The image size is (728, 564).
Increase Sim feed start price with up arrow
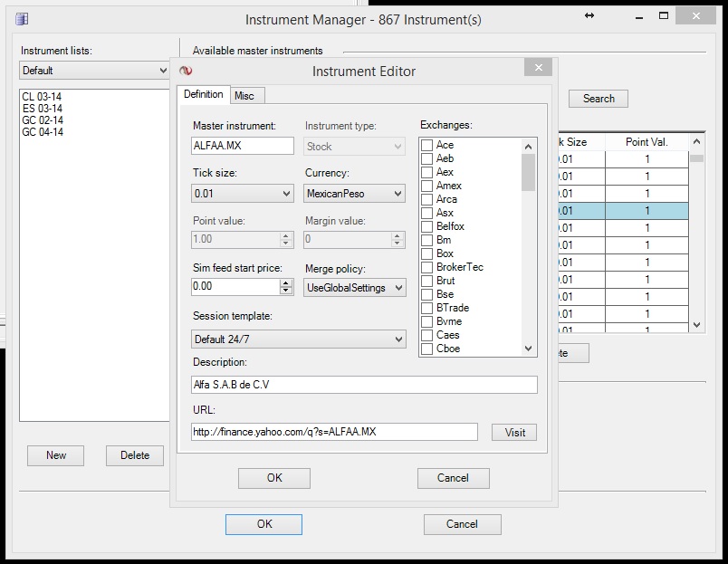point(287,282)
